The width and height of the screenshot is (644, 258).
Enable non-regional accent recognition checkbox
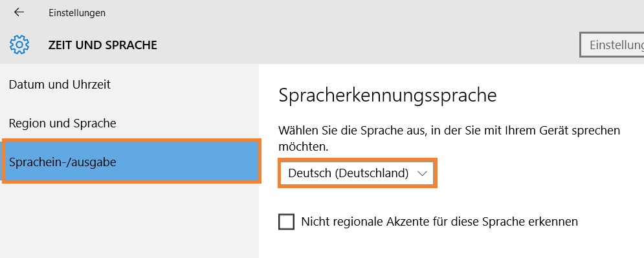[x=286, y=222]
